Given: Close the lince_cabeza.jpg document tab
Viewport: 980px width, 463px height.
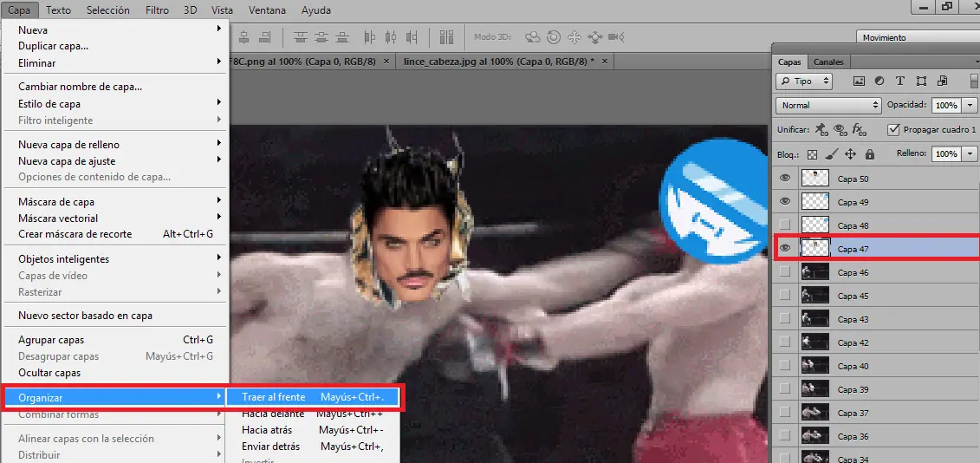Looking at the screenshot, I should click(x=604, y=62).
